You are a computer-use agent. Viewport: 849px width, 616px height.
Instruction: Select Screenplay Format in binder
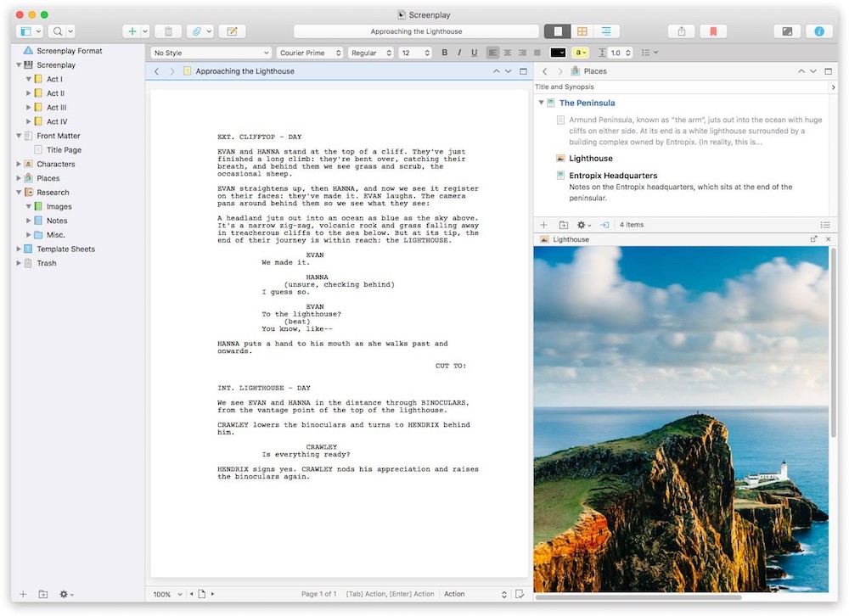tap(70, 51)
